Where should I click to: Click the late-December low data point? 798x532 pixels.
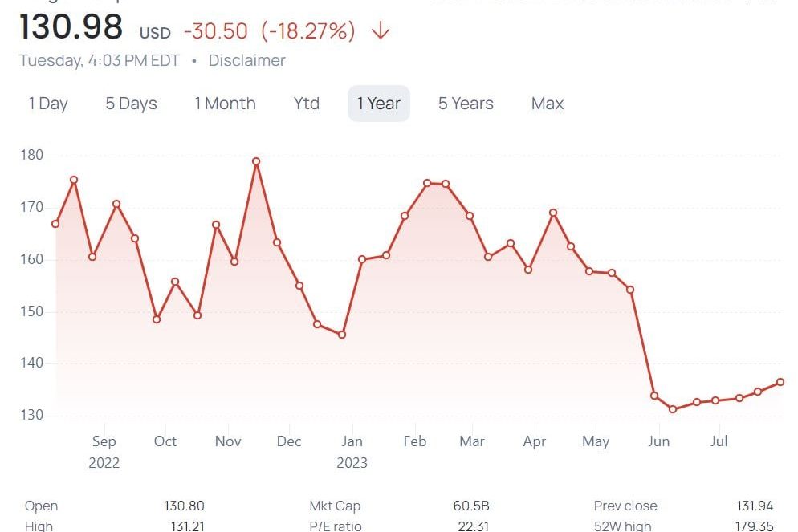click(x=342, y=335)
